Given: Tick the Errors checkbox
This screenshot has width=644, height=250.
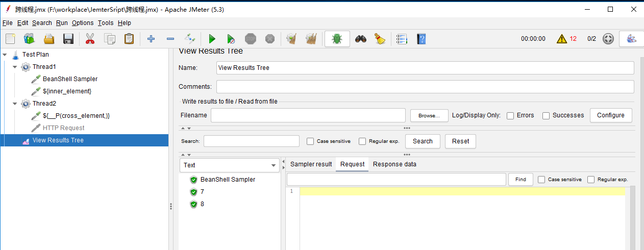Looking at the screenshot, I should 510,116.
